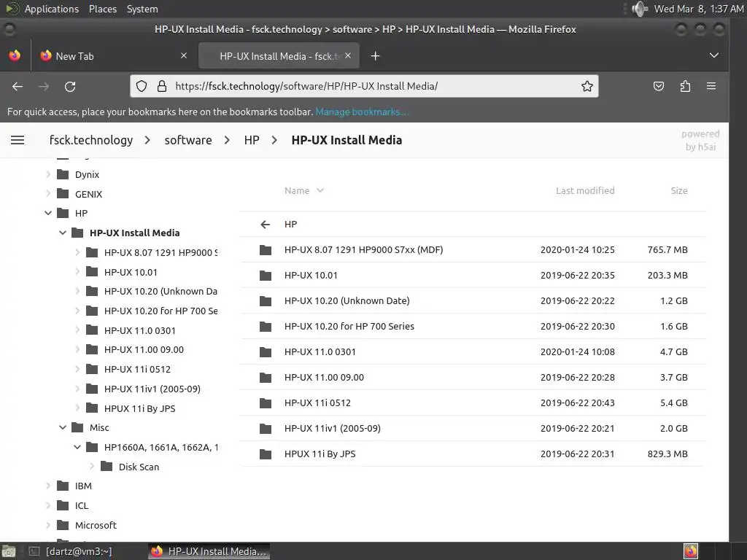The image size is (747, 560).
Task: Open HP-UX 11.00 09.00 folder in list
Action: pyautogui.click(x=324, y=377)
